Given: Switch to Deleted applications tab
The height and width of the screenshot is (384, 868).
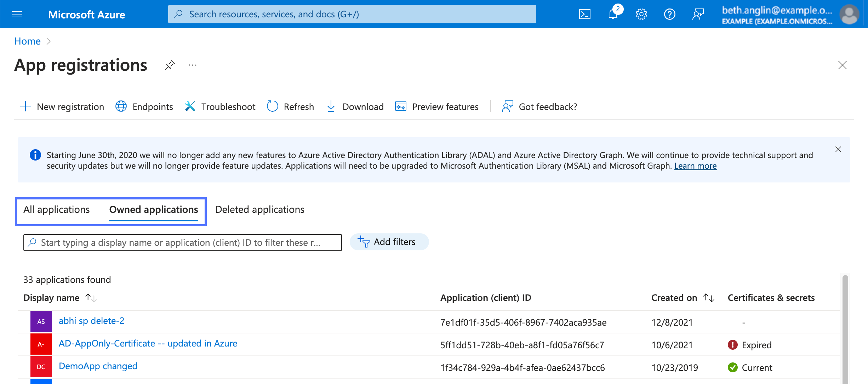Looking at the screenshot, I should click(260, 209).
